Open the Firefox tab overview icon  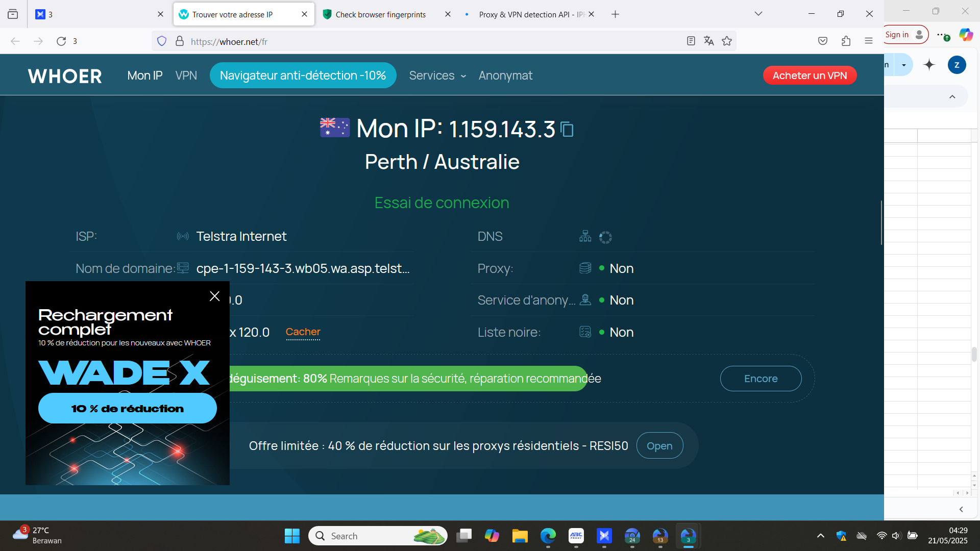pyautogui.click(x=13, y=14)
